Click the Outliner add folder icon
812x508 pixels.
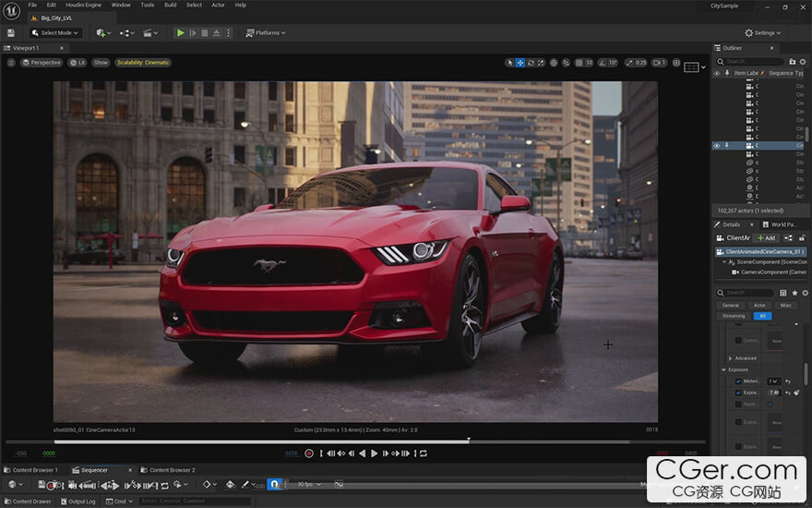[793, 61]
